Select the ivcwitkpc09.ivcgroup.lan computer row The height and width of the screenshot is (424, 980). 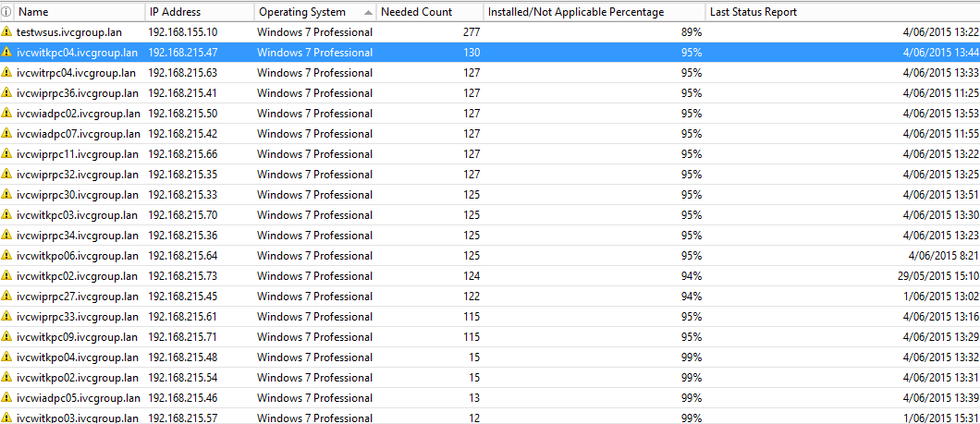[x=76, y=337]
